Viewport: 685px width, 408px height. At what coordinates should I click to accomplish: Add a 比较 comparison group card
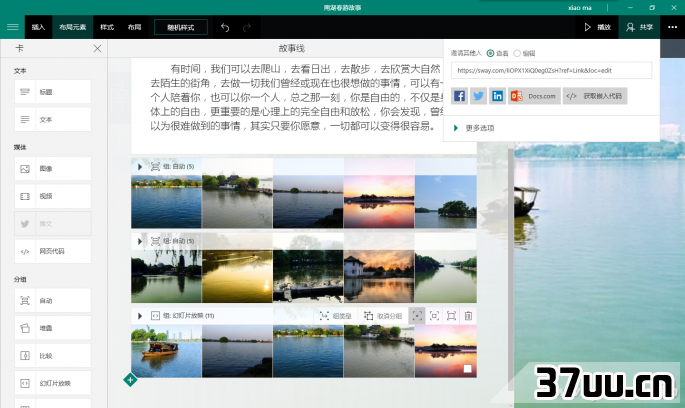[x=53, y=356]
